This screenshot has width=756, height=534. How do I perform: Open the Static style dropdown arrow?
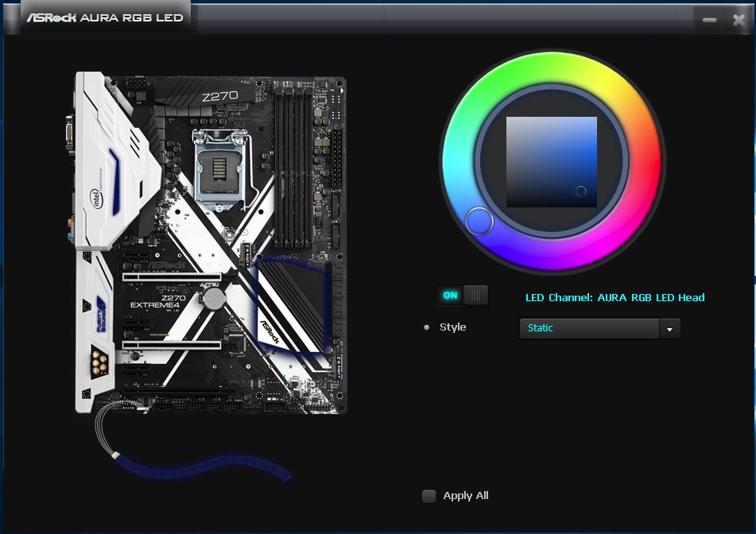(x=669, y=329)
